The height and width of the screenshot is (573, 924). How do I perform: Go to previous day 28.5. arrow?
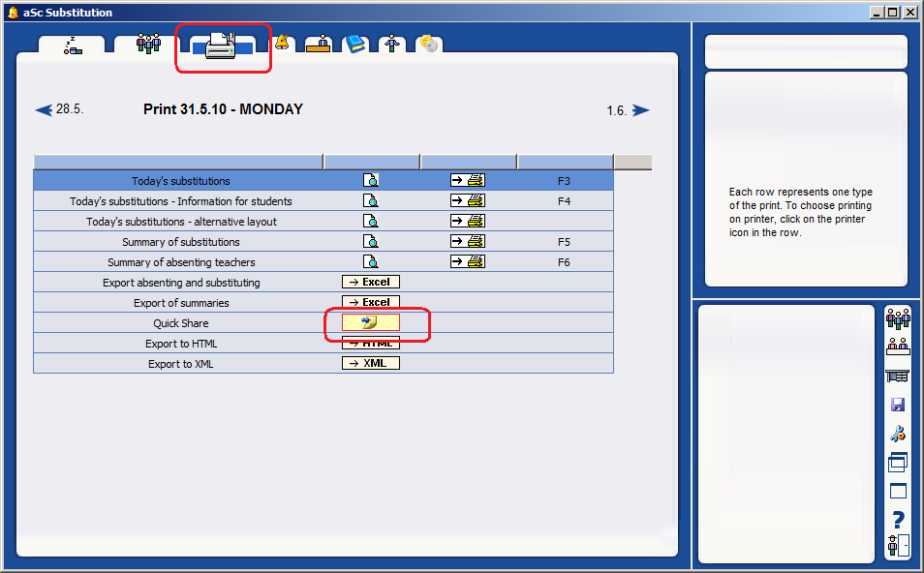point(44,110)
